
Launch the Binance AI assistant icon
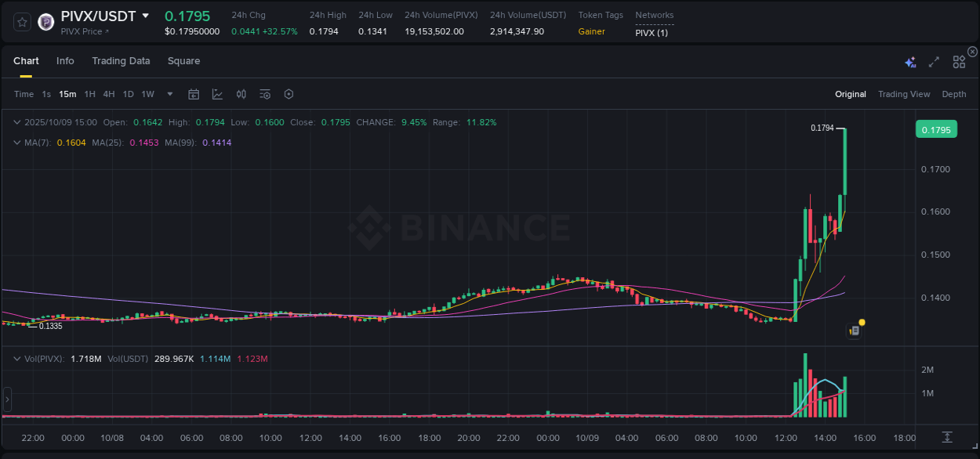909,61
